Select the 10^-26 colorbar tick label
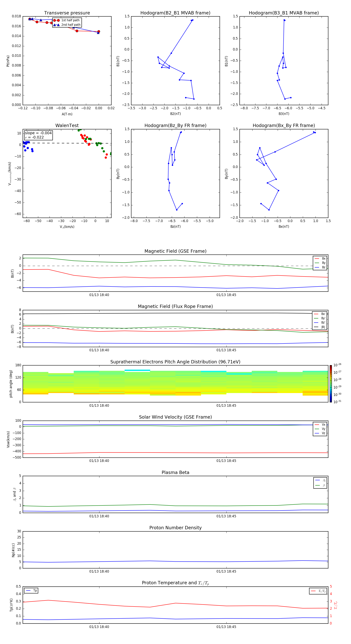Screen dimensions: 351x644 pyautogui.click(x=337, y=365)
